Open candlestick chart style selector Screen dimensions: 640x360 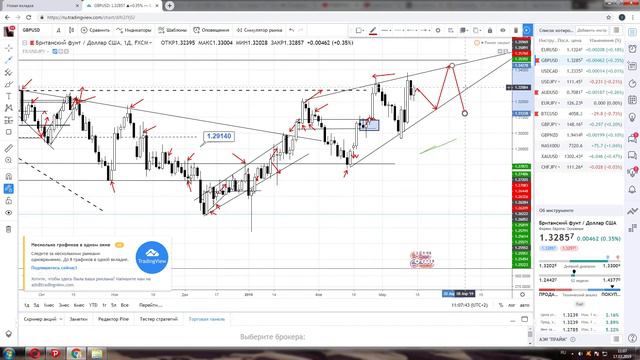click(71, 30)
